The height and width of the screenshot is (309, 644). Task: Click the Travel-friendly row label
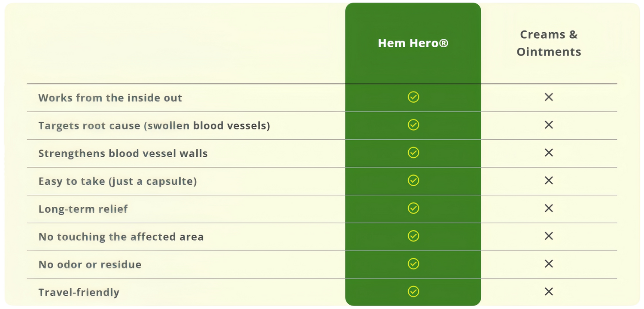pyautogui.click(x=79, y=293)
